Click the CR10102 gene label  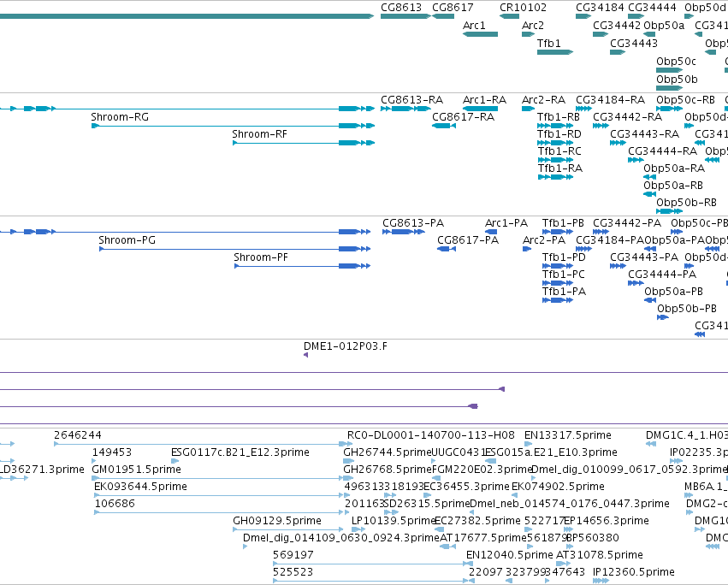point(523,8)
